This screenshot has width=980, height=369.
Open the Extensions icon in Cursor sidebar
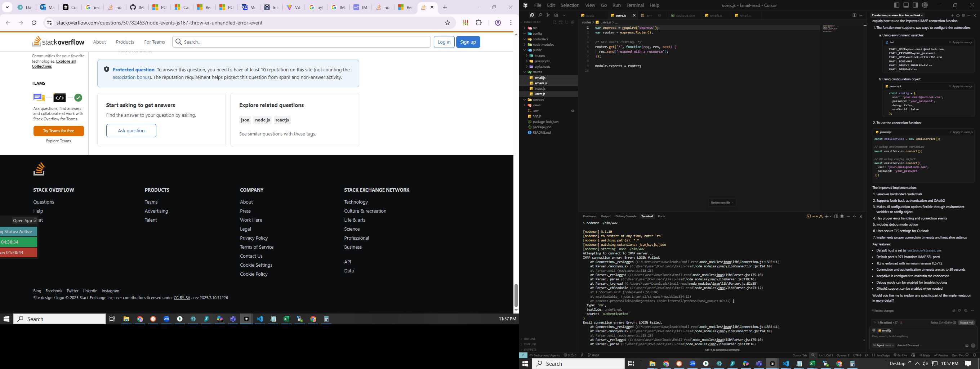[x=556, y=15]
